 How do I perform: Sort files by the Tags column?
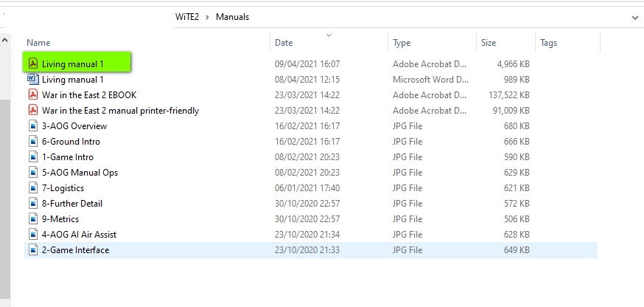[x=548, y=43]
